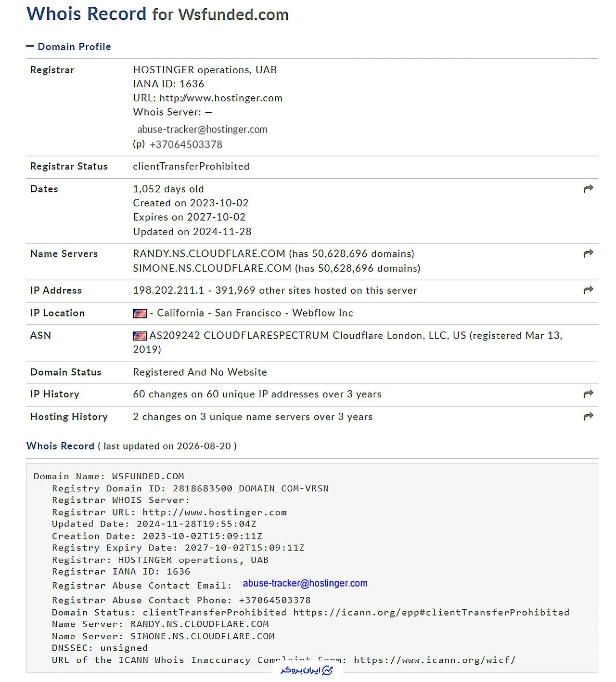Click the Registrar: HOSTINGER operations, UAB raw line
This screenshot has width=616, height=682.
pos(160,560)
